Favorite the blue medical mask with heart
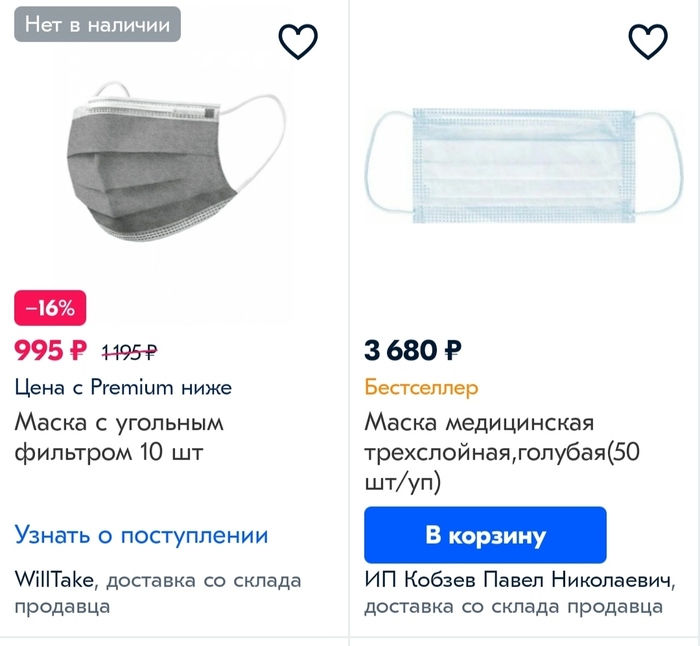700x646 pixels. [x=647, y=41]
